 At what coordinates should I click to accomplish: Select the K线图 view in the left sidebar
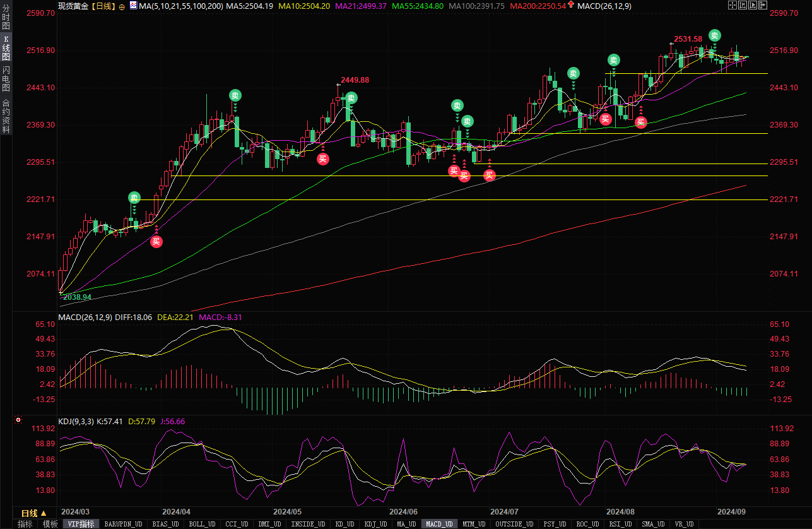(6, 49)
